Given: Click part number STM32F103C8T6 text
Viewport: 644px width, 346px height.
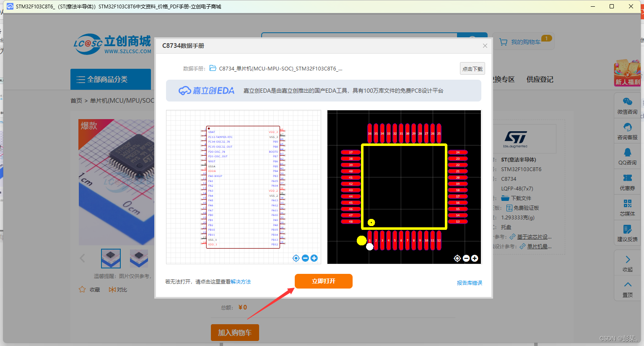Looking at the screenshot, I should 521,169.
